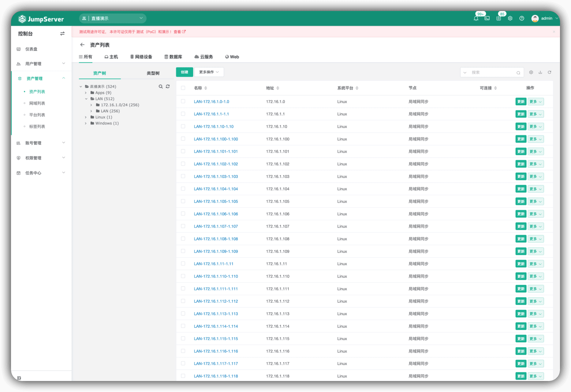Toggle the sidebar view switch icon

click(62, 34)
